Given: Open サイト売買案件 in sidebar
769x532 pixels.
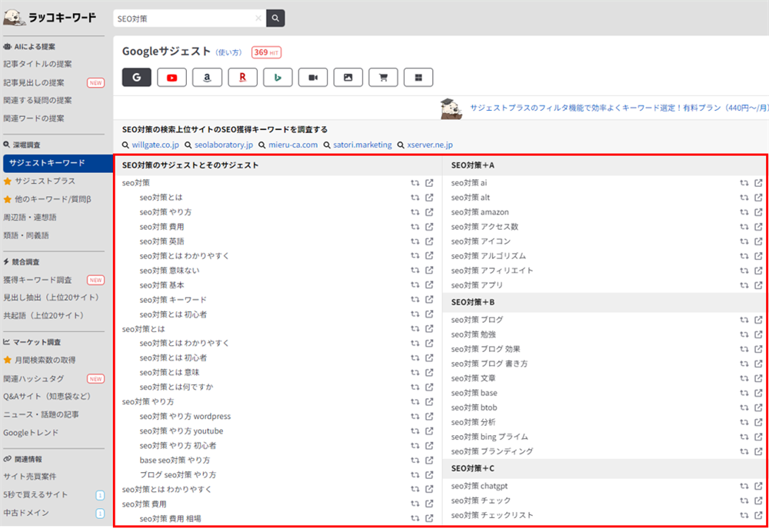Looking at the screenshot, I should 30,476.
